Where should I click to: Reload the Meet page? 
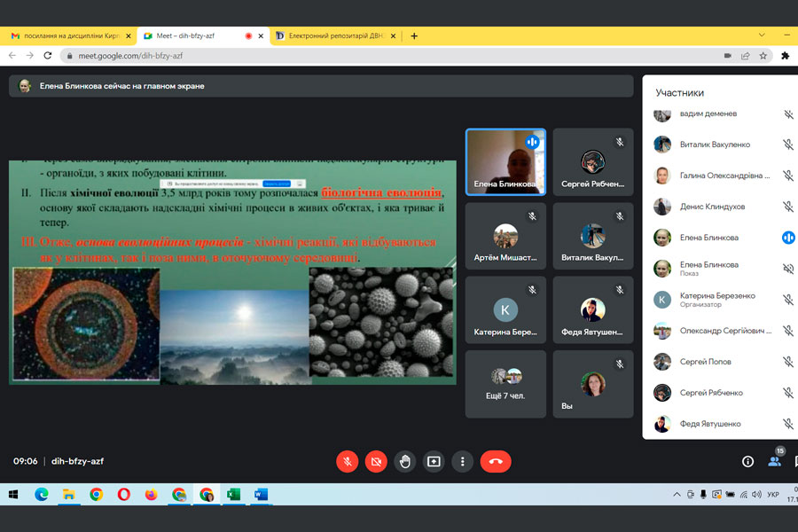[x=47, y=56]
